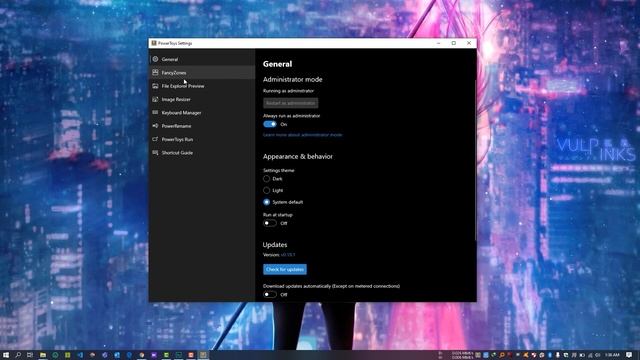640x360 pixels.
Task: Open the Action Center notification icon
Action: (629, 355)
